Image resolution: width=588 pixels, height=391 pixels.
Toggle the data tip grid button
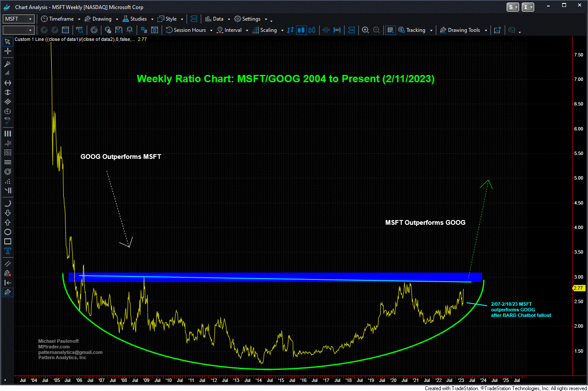(x=390, y=30)
